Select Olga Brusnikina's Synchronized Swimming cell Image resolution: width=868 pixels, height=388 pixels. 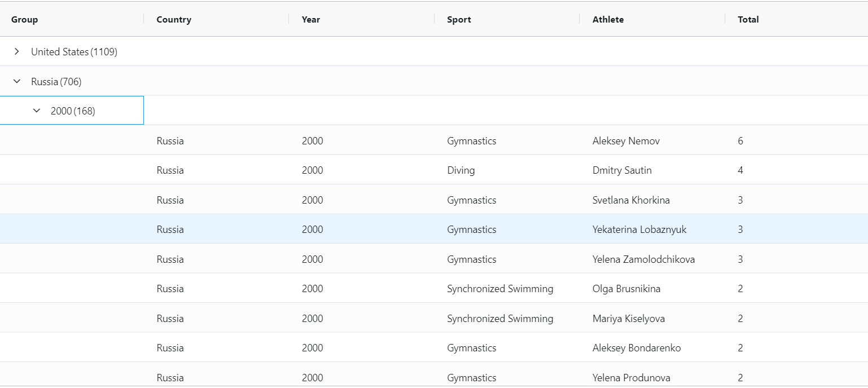coord(500,289)
